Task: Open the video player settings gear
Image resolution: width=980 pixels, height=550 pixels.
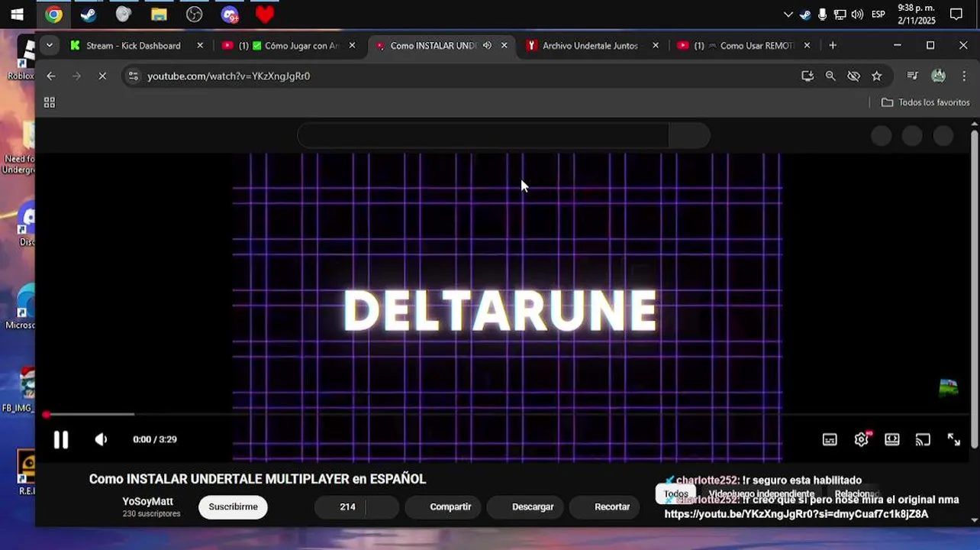Action: 862,439
